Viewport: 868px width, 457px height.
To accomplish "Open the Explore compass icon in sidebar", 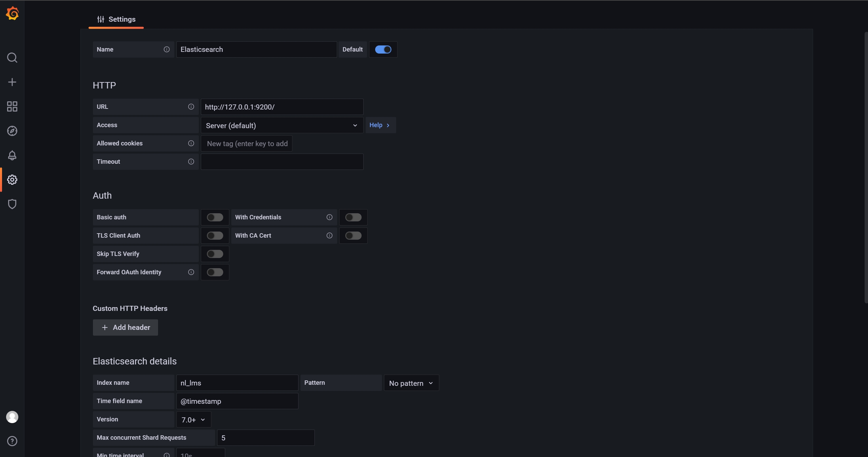I will tap(12, 131).
